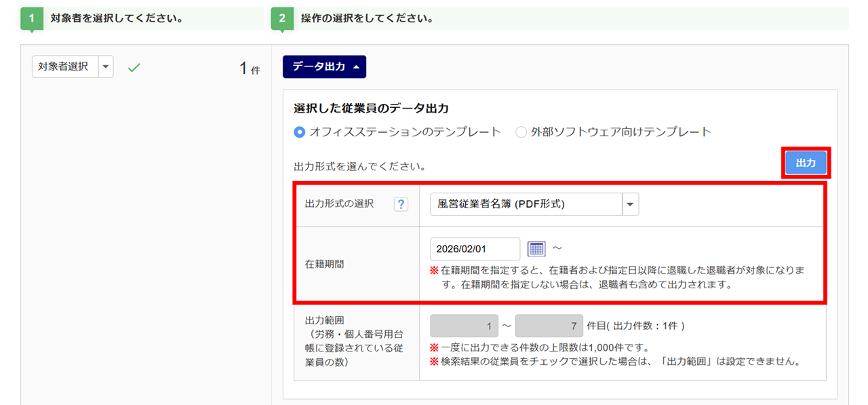
Task: Click the 在籍期間 date field 2026/02/01
Action: click(x=475, y=249)
